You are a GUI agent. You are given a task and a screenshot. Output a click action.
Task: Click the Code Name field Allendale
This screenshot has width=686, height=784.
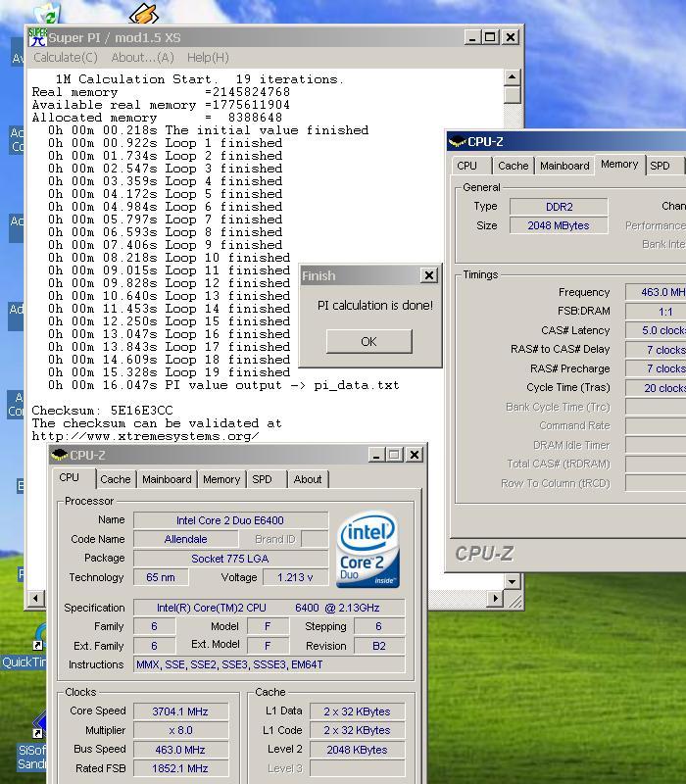(x=185, y=539)
